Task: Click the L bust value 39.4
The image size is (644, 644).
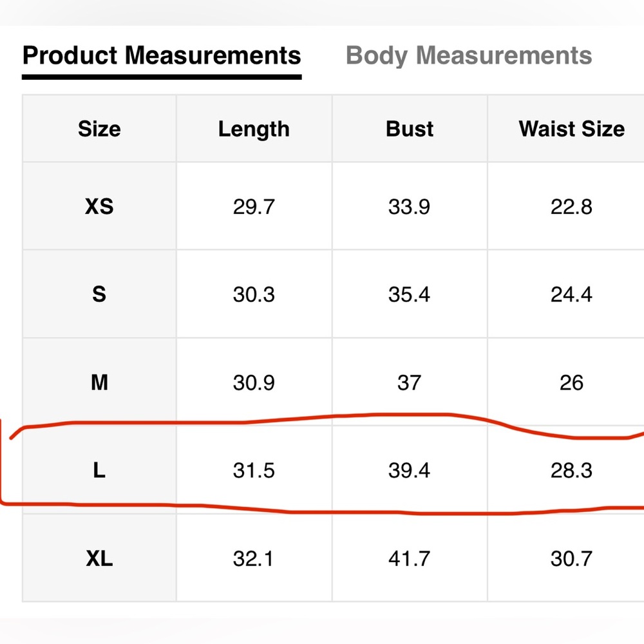Action: [x=410, y=470]
